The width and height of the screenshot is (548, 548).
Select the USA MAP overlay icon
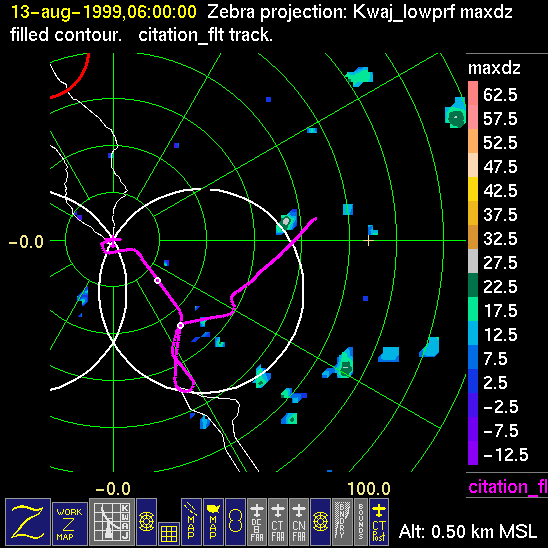(213, 522)
